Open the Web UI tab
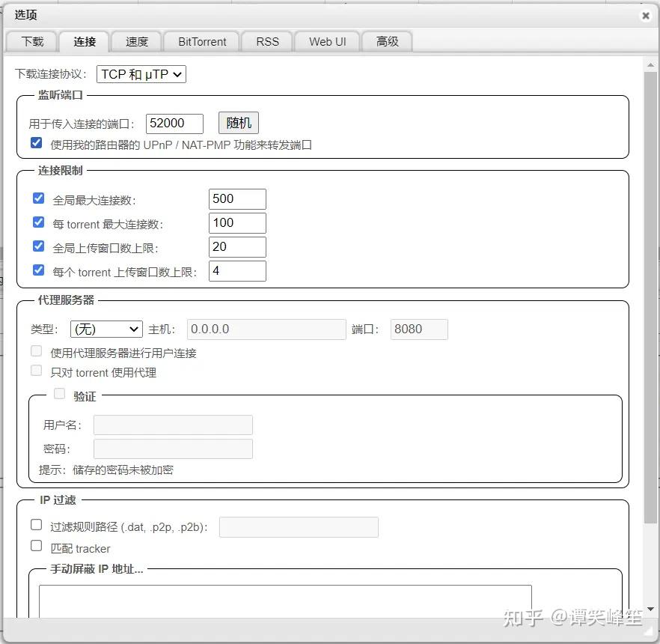The height and width of the screenshot is (644, 660). 327,42
